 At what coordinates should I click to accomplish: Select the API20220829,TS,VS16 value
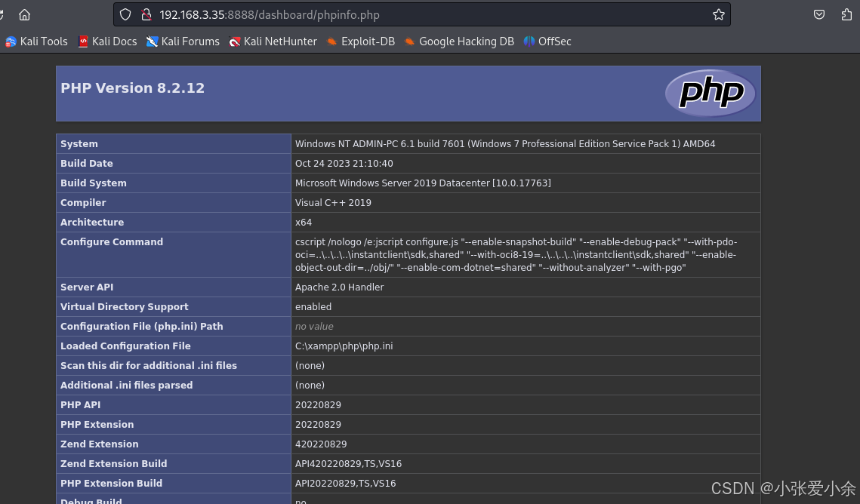coord(346,483)
